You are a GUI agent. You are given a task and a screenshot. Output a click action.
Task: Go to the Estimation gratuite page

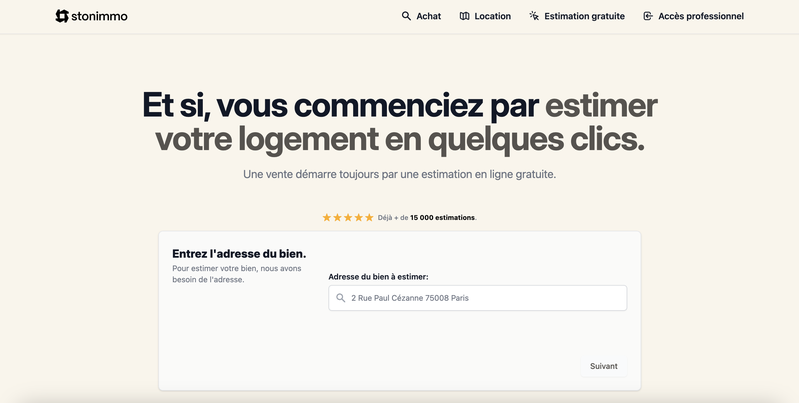(x=584, y=16)
